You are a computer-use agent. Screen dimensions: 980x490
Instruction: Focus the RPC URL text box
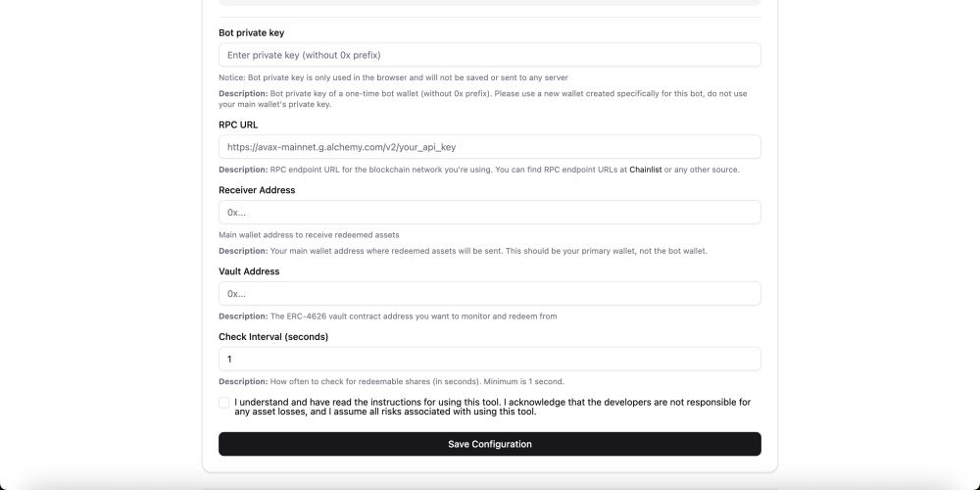click(x=489, y=147)
